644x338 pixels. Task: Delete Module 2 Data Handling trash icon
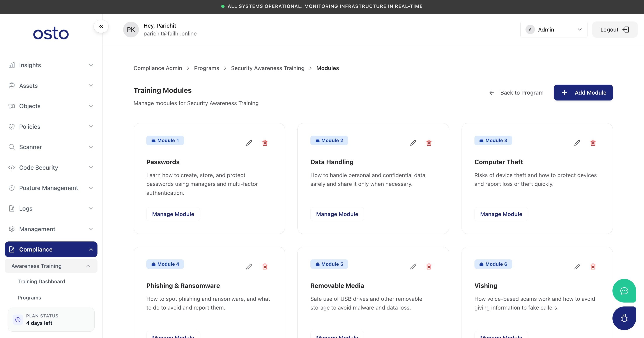429,143
